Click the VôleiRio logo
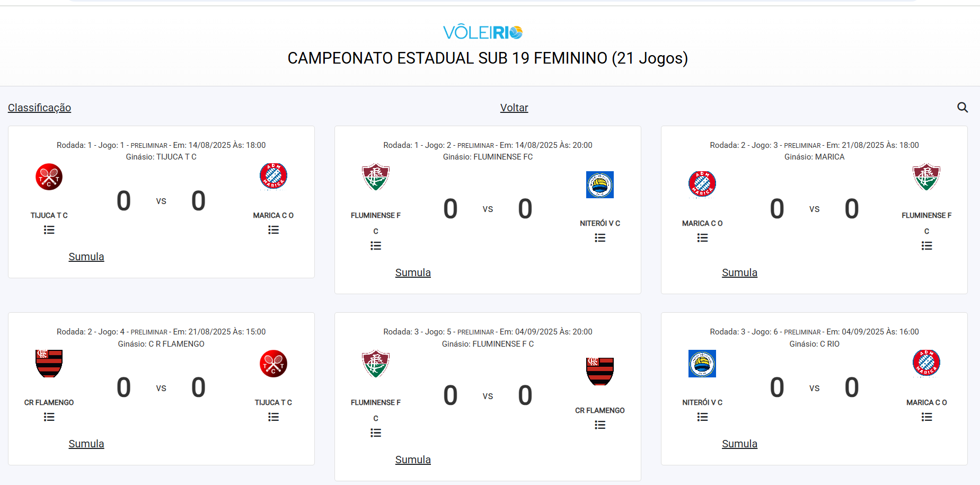This screenshot has height=485, width=980. click(x=483, y=32)
